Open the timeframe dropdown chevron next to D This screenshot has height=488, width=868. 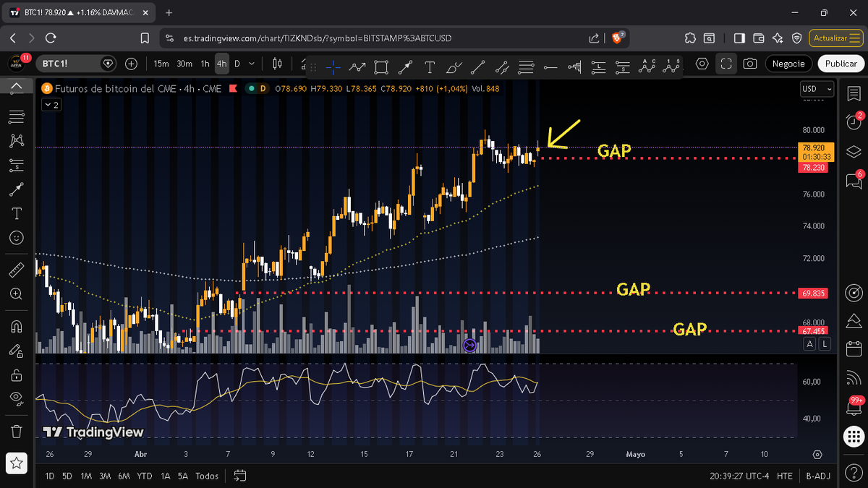click(x=251, y=64)
